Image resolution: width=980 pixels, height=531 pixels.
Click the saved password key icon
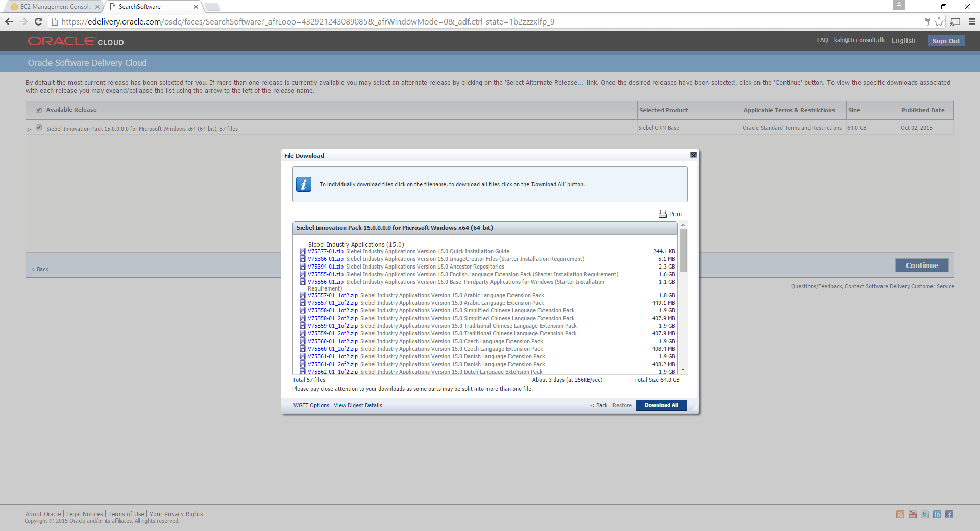(x=928, y=21)
